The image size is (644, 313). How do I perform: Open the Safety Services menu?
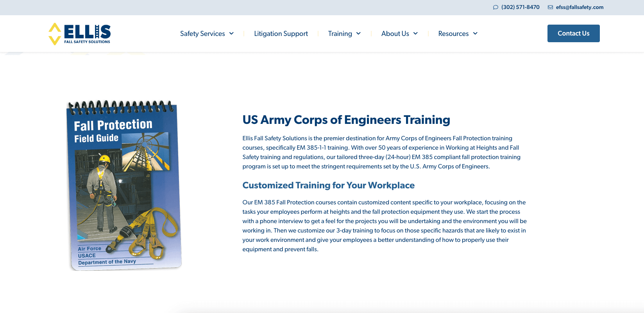202,34
